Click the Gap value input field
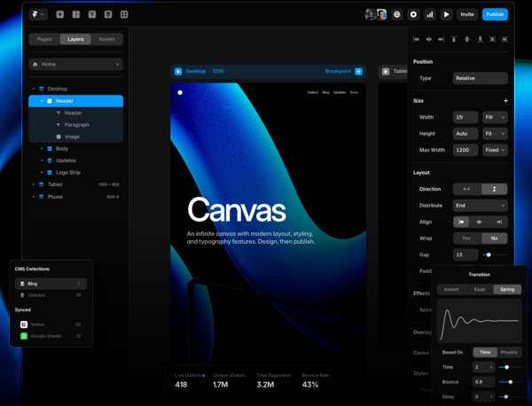The width and height of the screenshot is (532, 406). click(x=465, y=254)
